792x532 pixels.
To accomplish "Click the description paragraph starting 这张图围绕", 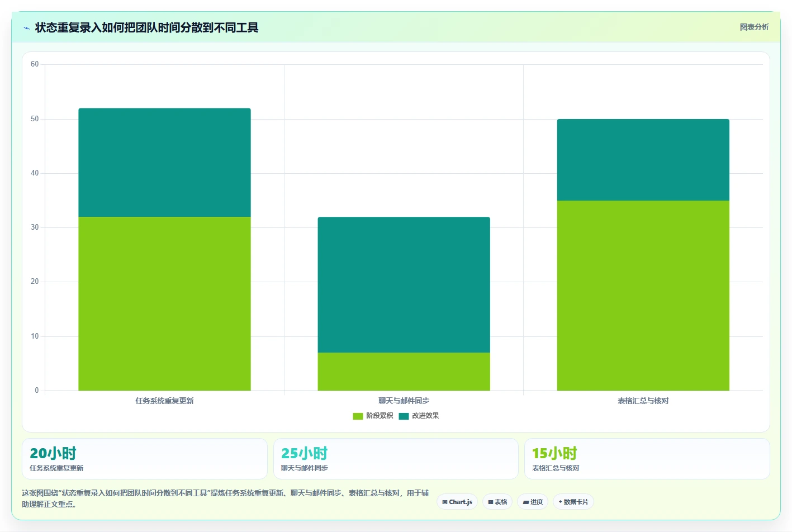I will [x=225, y=498].
